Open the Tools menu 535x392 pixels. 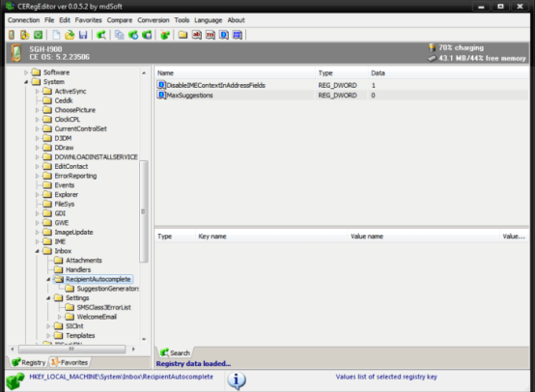pyautogui.click(x=182, y=20)
